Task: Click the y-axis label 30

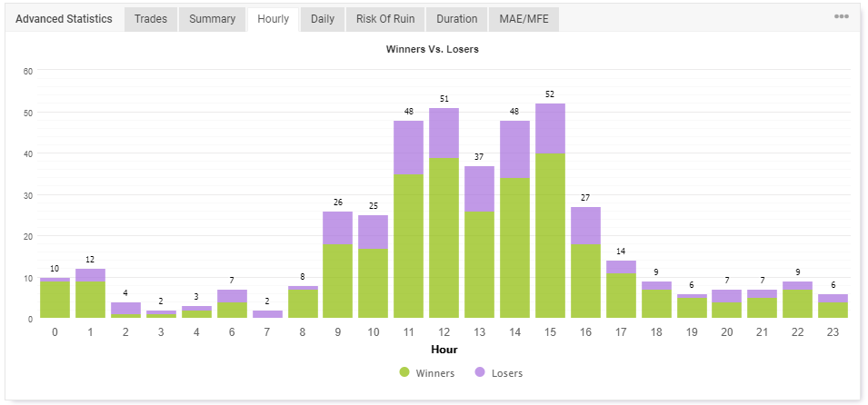Action: coord(28,194)
